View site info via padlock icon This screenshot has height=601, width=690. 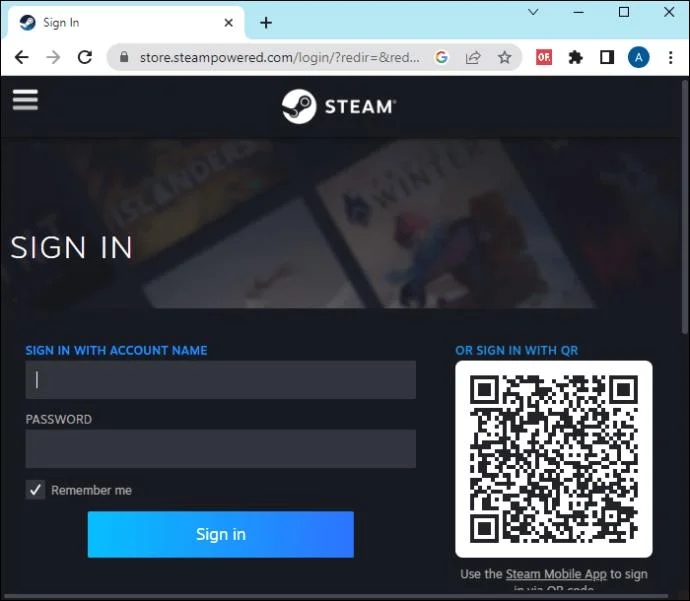124,57
